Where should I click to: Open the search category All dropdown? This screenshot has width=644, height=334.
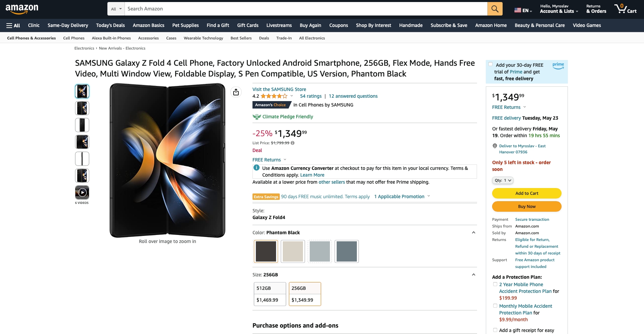pyautogui.click(x=116, y=9)
